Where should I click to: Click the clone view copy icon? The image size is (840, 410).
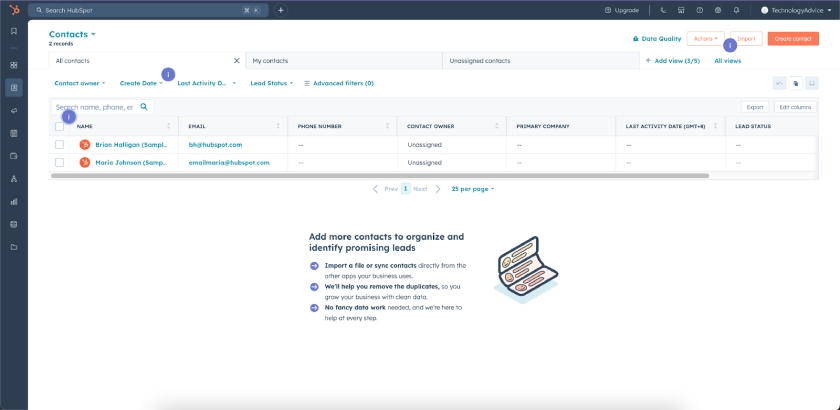pos(796,83)
